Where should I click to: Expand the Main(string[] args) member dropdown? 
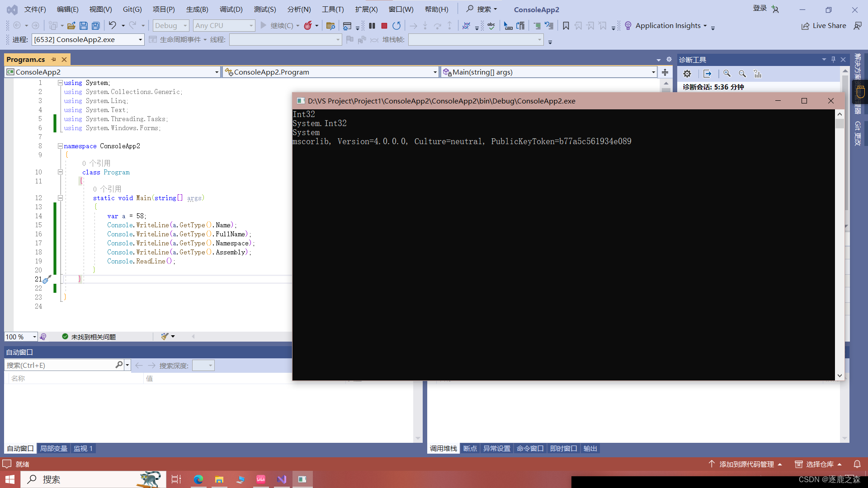click(x=653, y=72)
